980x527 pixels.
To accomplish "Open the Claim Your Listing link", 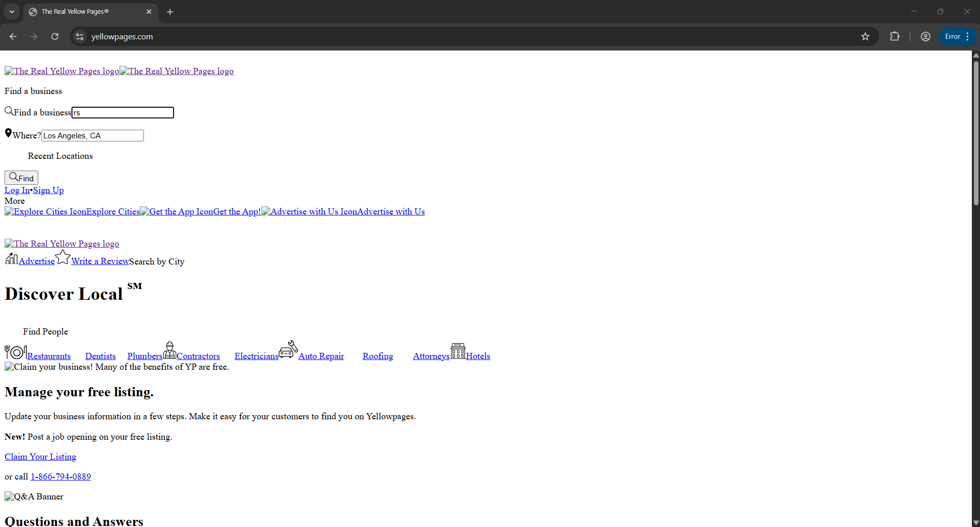I will point(40,457).
